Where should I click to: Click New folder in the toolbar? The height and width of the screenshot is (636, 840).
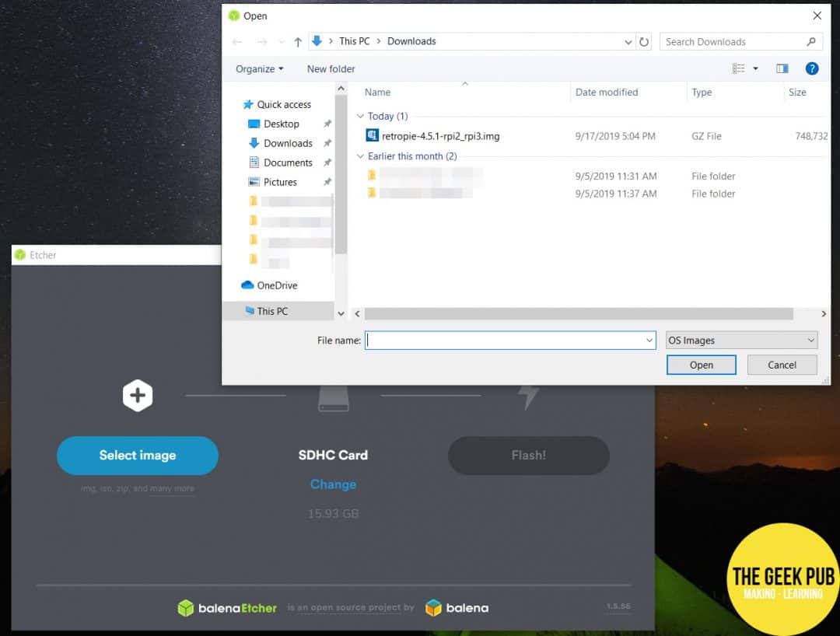point(331,69)
